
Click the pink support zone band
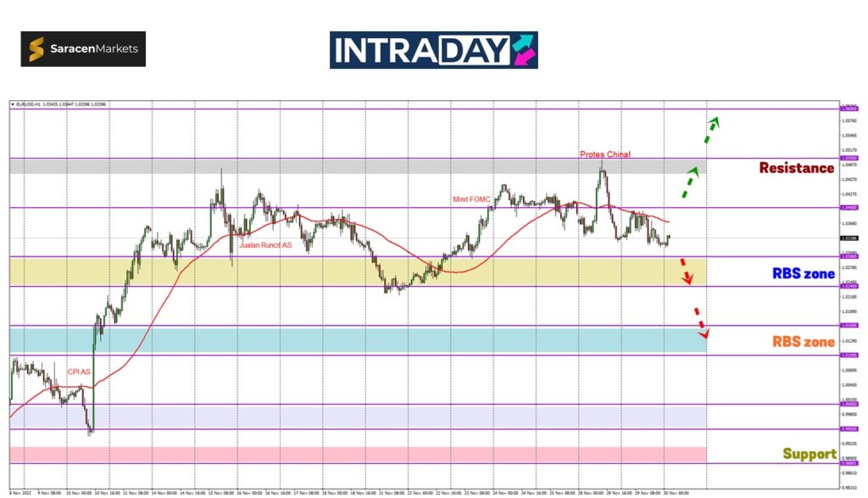pyautogui.click(x=356, y=455)
